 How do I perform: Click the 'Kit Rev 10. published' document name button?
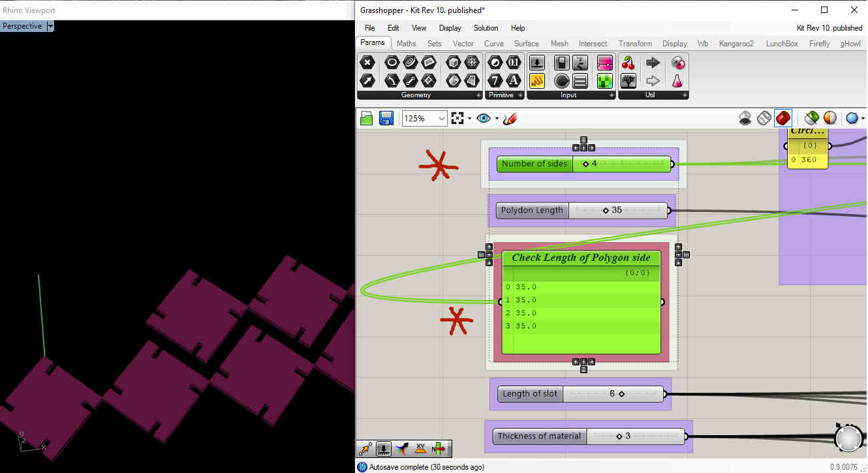pos(829,28)
